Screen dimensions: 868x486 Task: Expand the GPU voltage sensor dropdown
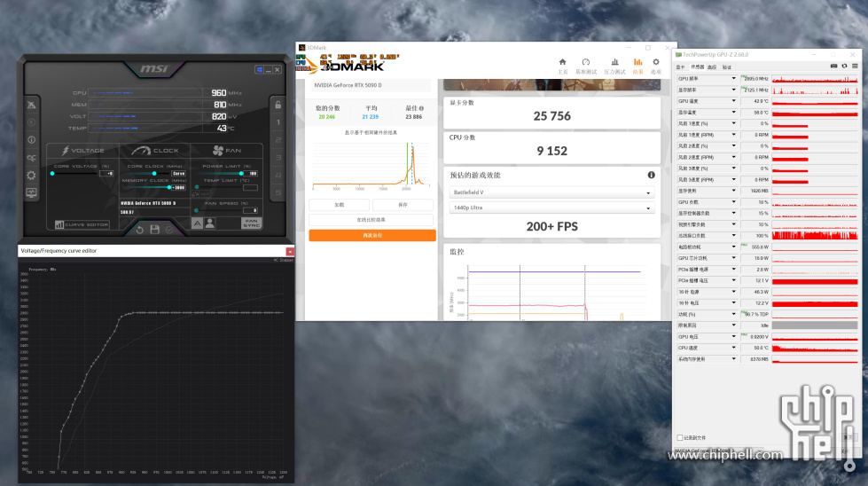(x=733, y=336)
